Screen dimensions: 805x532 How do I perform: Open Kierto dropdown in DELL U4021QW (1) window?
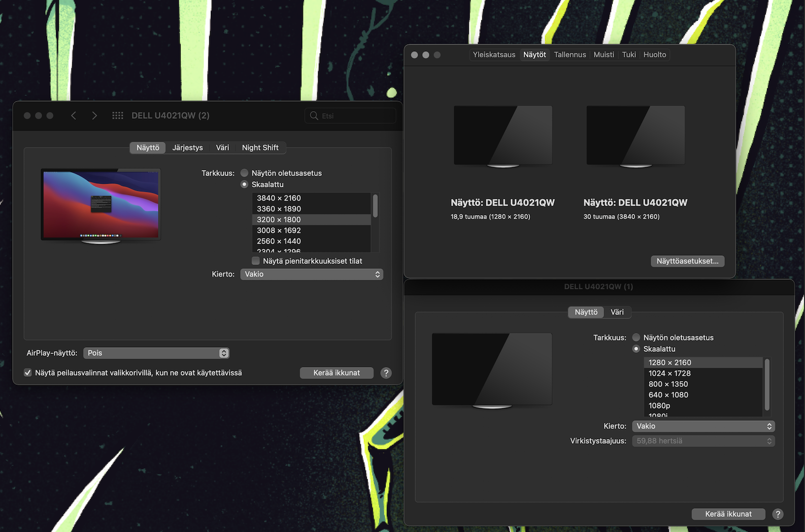click(x=703, y=426)
